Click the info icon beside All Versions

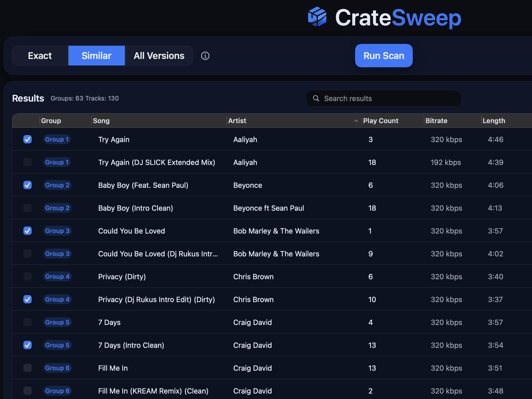[x=205, y=56]
